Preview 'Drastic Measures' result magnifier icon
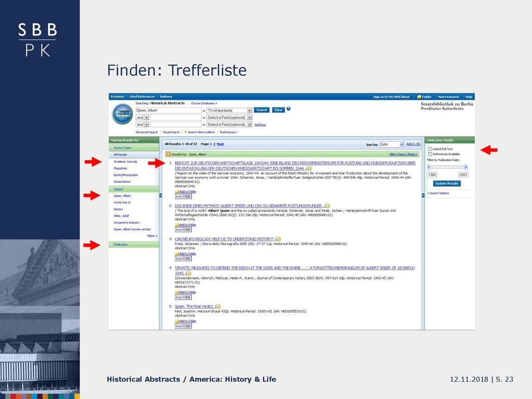This screenshot has width=532, height=399. point(188,273)
